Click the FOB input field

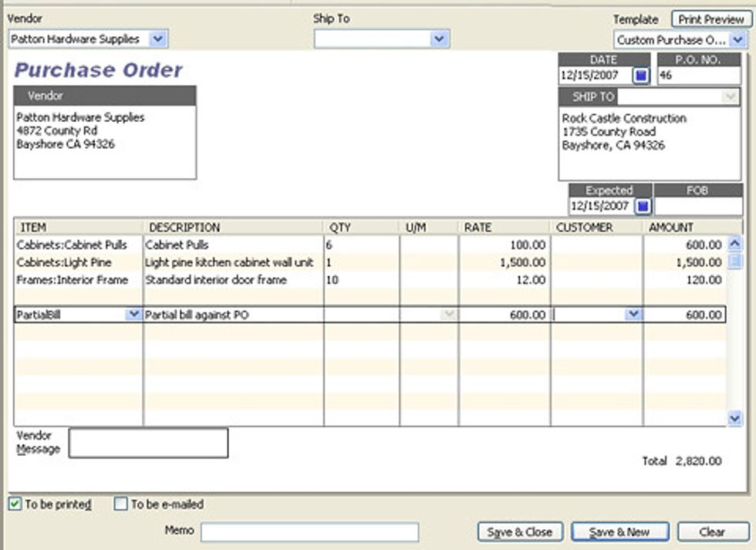(698, 207)
